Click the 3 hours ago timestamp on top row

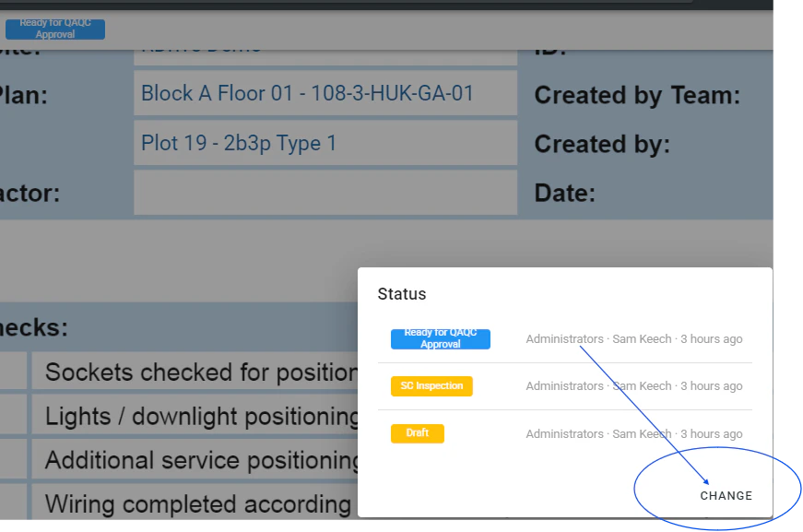pyautogui.click(x=711, y=338)
